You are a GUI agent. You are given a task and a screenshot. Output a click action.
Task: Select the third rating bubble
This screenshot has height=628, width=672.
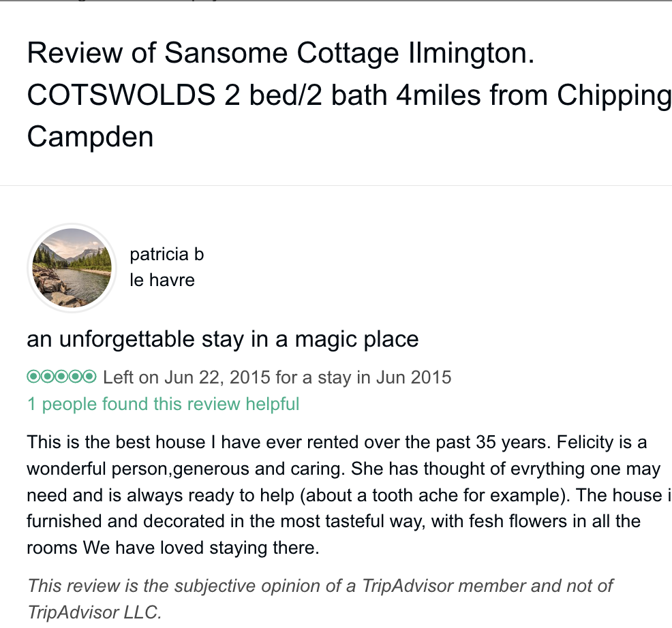(x=62, y=377)
